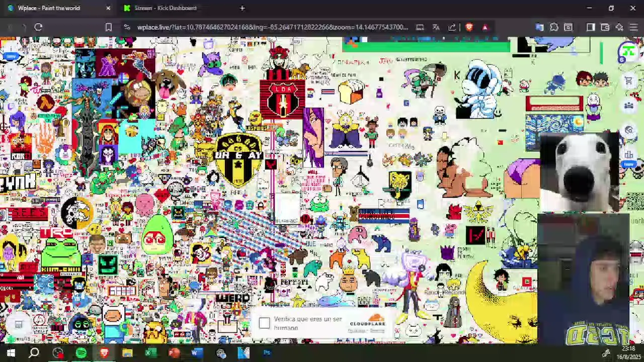Open site settings icon beside URL
This screenshot has height=362, width=644.
[127, 27]
